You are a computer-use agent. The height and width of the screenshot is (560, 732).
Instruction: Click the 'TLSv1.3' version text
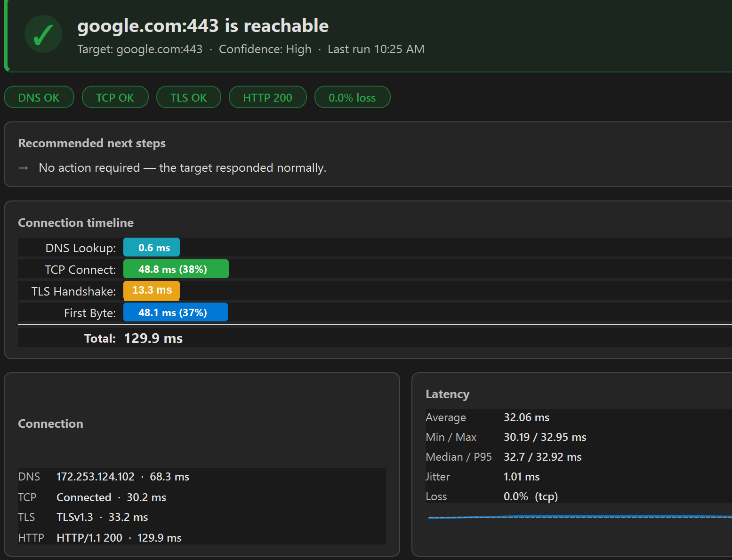click(75, 517)
